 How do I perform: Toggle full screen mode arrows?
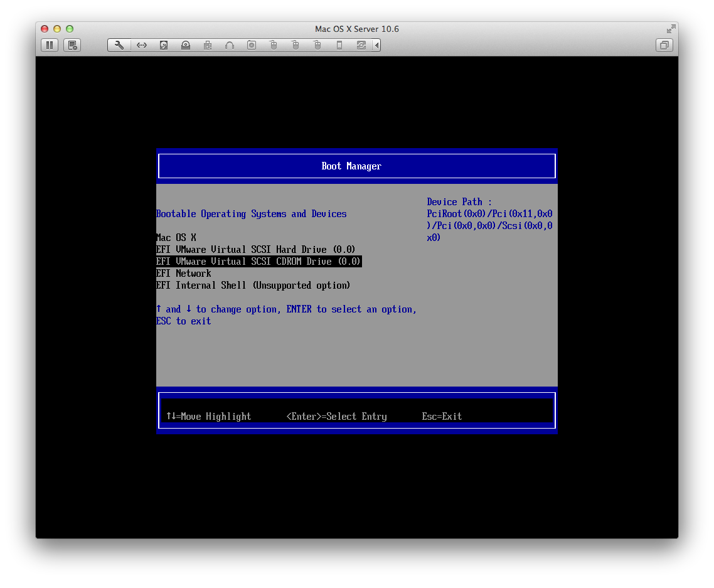pos(671,29)
